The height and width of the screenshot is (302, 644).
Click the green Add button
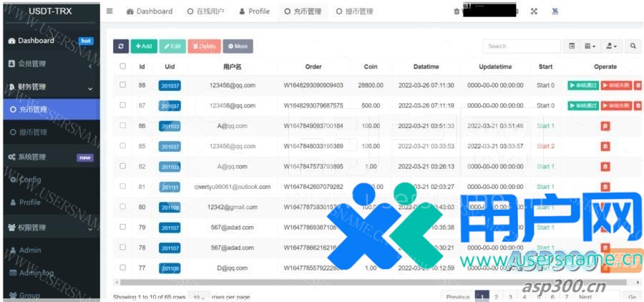(143, 46)
